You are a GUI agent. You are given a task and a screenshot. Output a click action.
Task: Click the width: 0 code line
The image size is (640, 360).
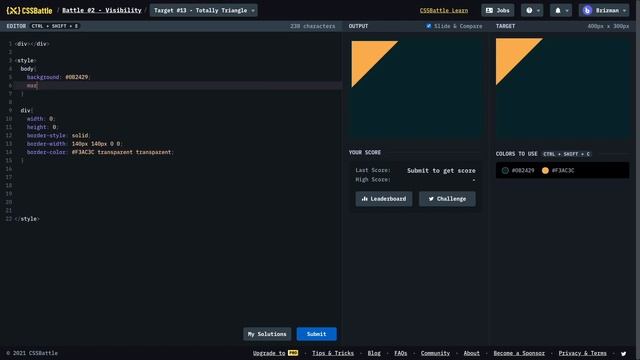[41, 118]
